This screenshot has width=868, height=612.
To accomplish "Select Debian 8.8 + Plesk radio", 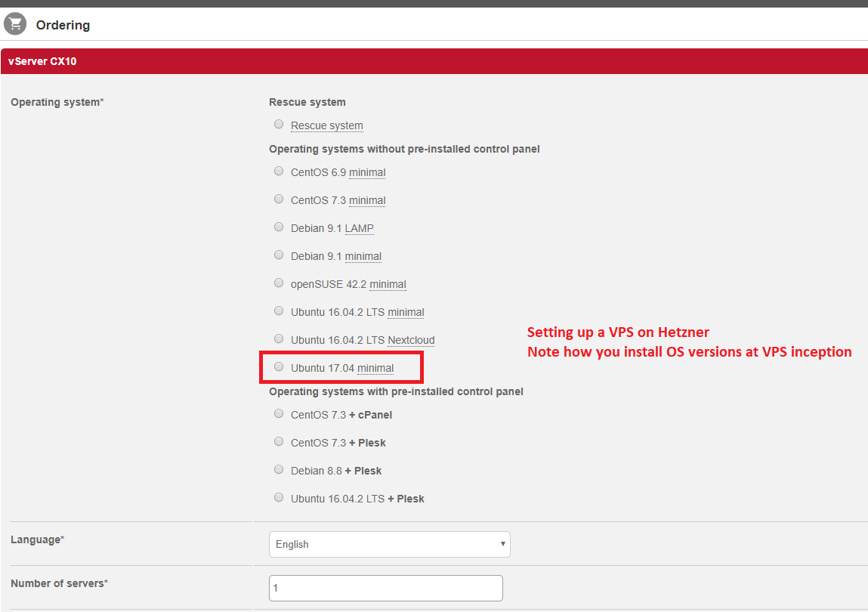I will 279,470.
